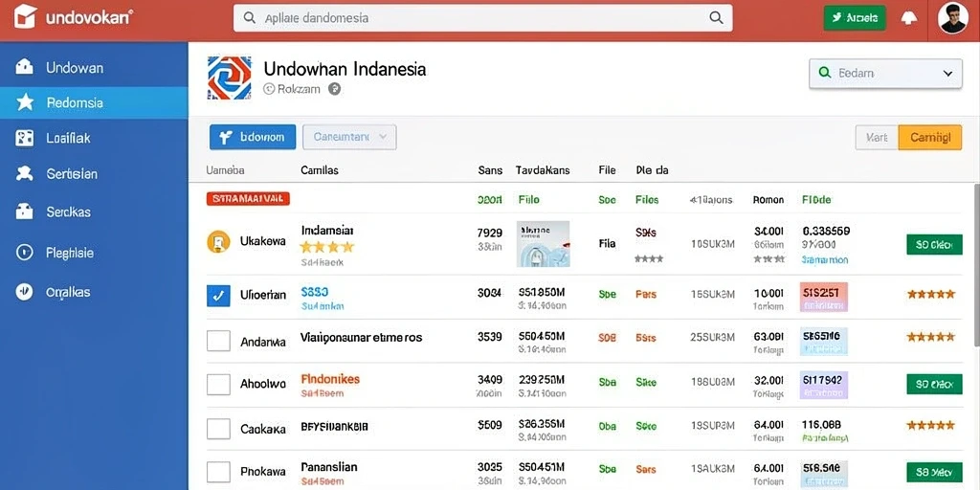Click the Orqalkas sidebar icon
This screenshot has width=980, height=490.
[24, 292]
